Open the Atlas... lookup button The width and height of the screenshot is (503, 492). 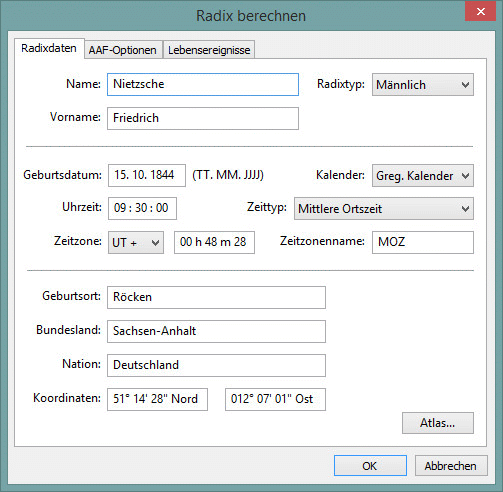[x=438, y=423]
